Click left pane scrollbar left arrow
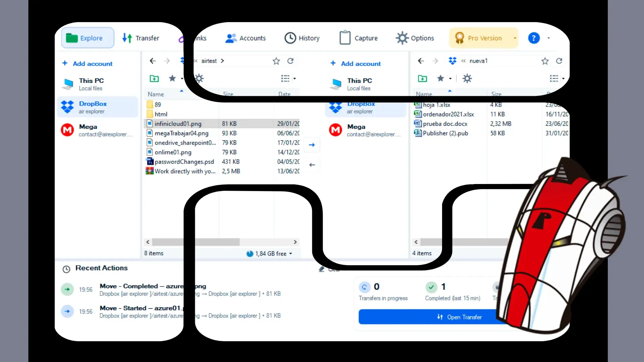Screen dimensions: 644x362 [x=148, y=242]
